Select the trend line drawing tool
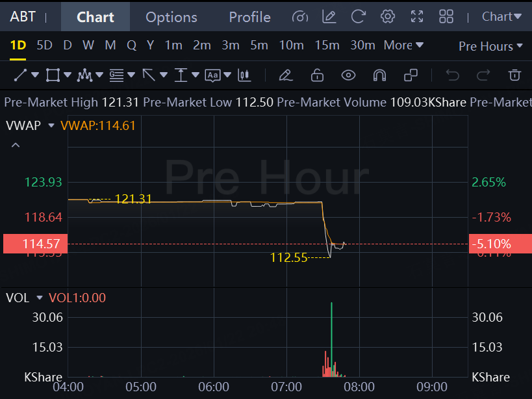 click(x=20, y=75)
